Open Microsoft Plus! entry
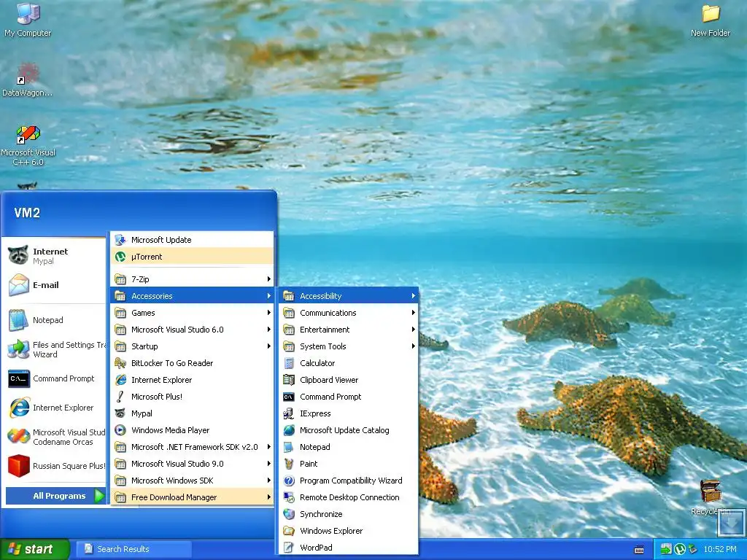This screenshot has width=747, height=560. (x=192, y=397)
